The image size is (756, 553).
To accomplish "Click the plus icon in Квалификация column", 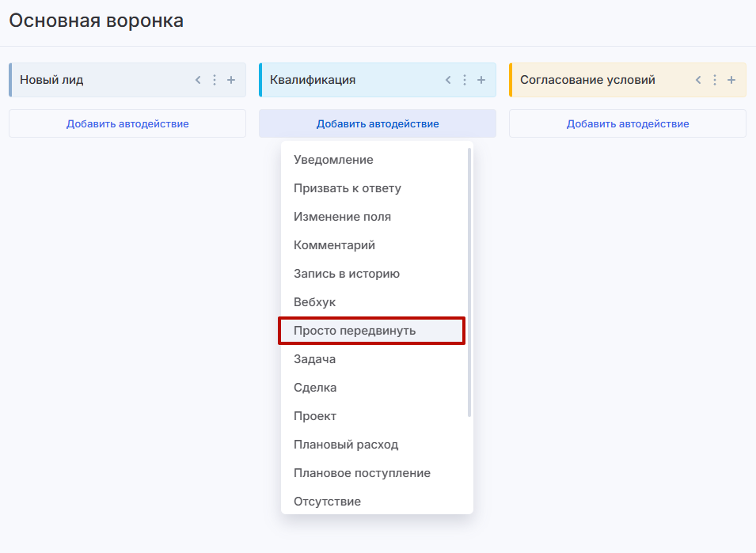I will coord(481,80).
